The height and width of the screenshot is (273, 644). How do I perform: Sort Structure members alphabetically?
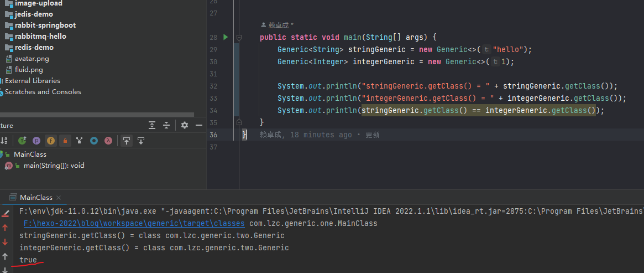tap(4, 141)
